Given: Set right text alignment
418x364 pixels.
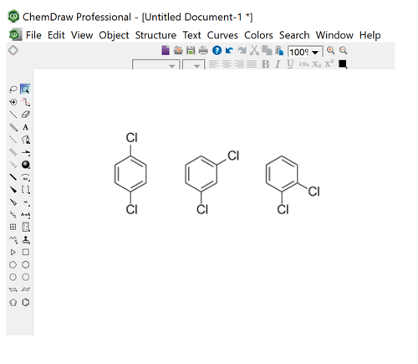Looking at the screenshot, I should 239,64.
